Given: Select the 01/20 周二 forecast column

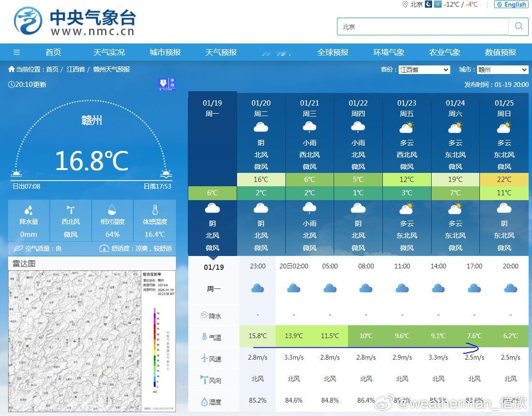Looking at the screenshot, I should point(261,173).
